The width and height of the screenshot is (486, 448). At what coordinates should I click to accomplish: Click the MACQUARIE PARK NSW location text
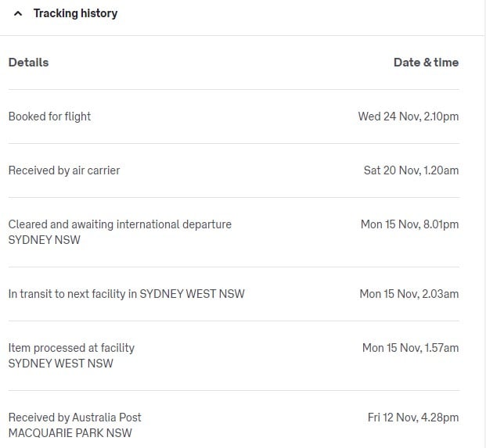coord(70,433)
